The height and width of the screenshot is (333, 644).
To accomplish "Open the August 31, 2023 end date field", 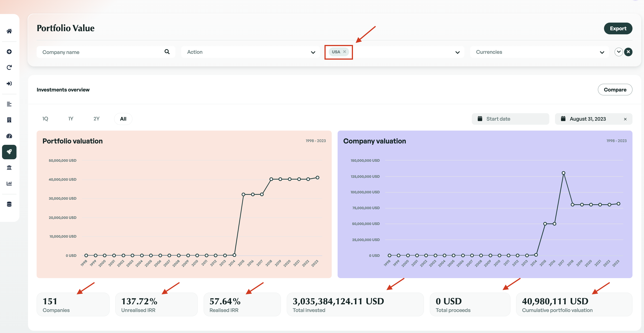I will (594, 119).
